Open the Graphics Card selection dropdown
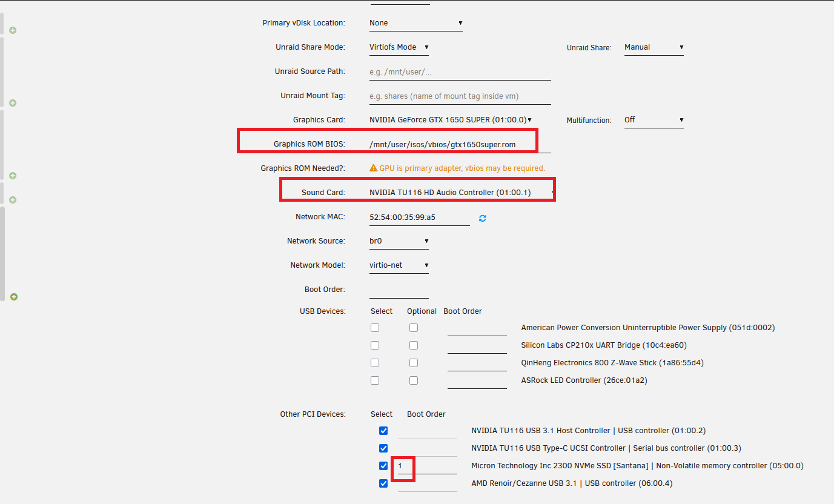The image size is (834, 504). coord(451,120)
